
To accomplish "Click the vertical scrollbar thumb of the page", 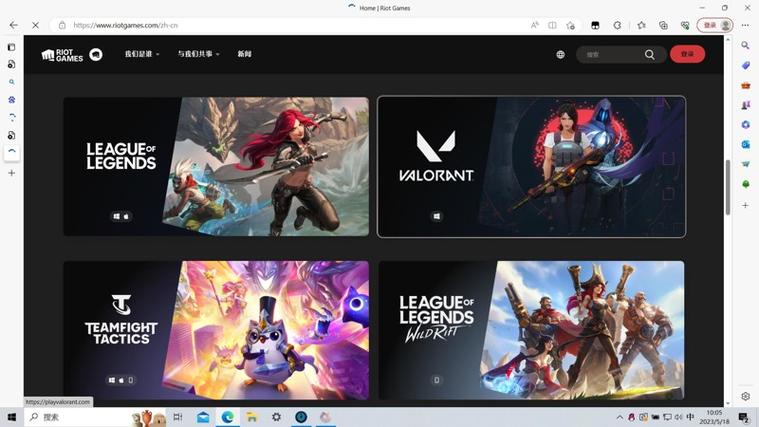I will 728,187.
